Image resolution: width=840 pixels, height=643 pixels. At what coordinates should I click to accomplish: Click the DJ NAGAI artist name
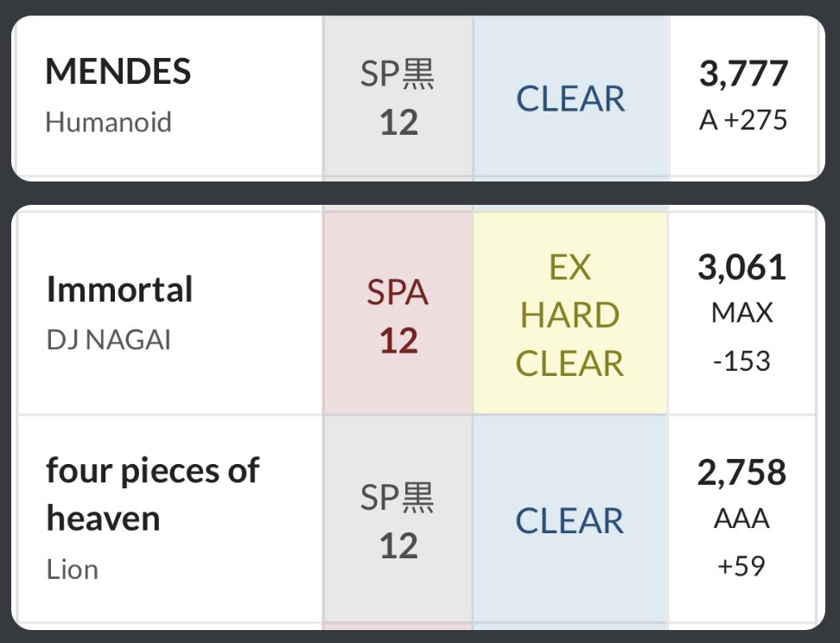click(109, 340)
